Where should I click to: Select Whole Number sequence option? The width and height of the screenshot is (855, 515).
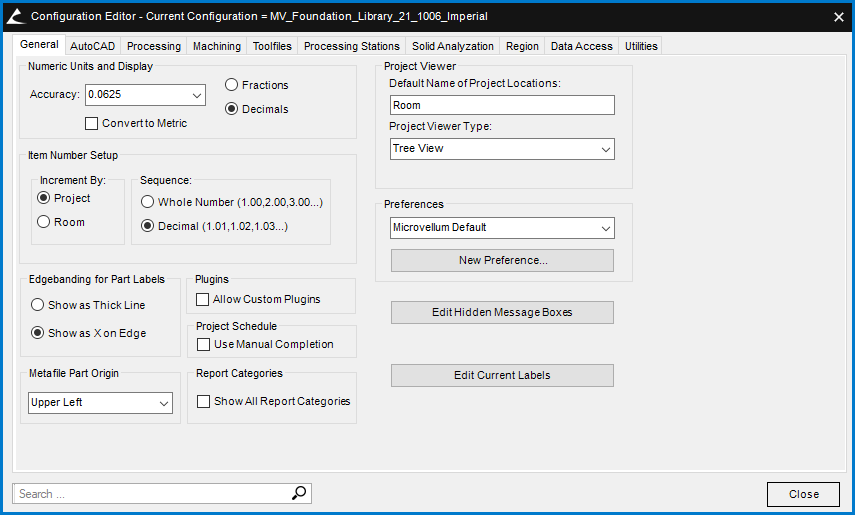[x=148, y=202]
